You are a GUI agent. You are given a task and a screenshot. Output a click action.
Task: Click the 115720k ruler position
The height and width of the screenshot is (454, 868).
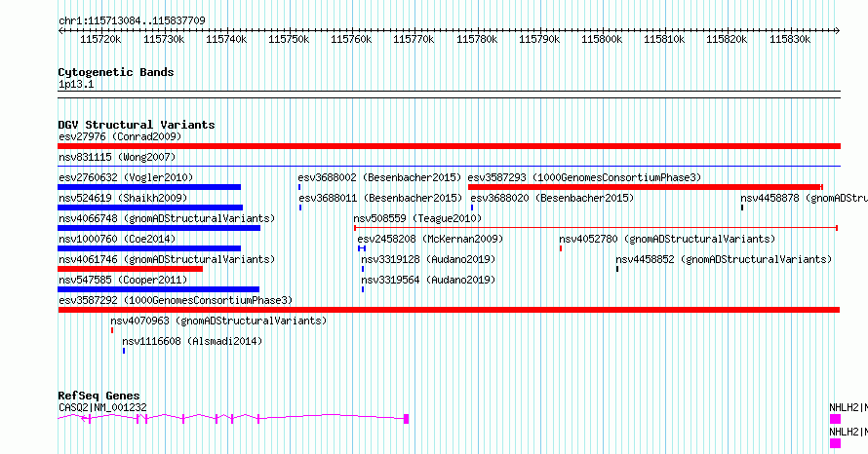click(x=100, y=39)
